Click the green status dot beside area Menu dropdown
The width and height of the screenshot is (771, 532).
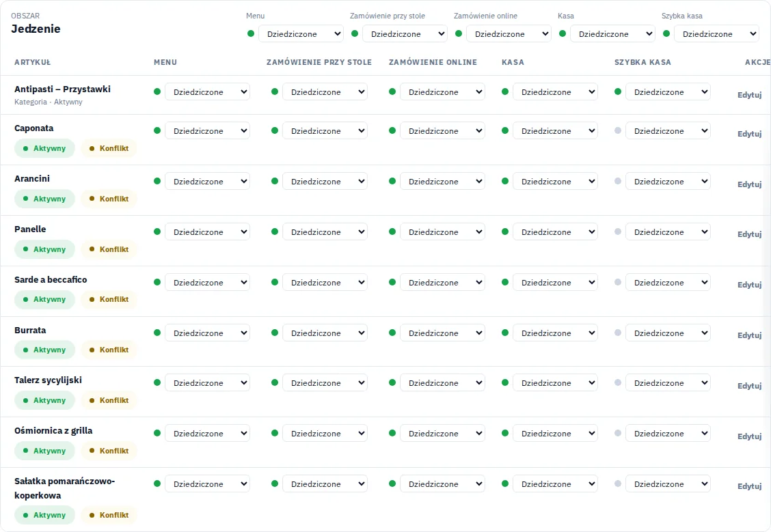251,33
